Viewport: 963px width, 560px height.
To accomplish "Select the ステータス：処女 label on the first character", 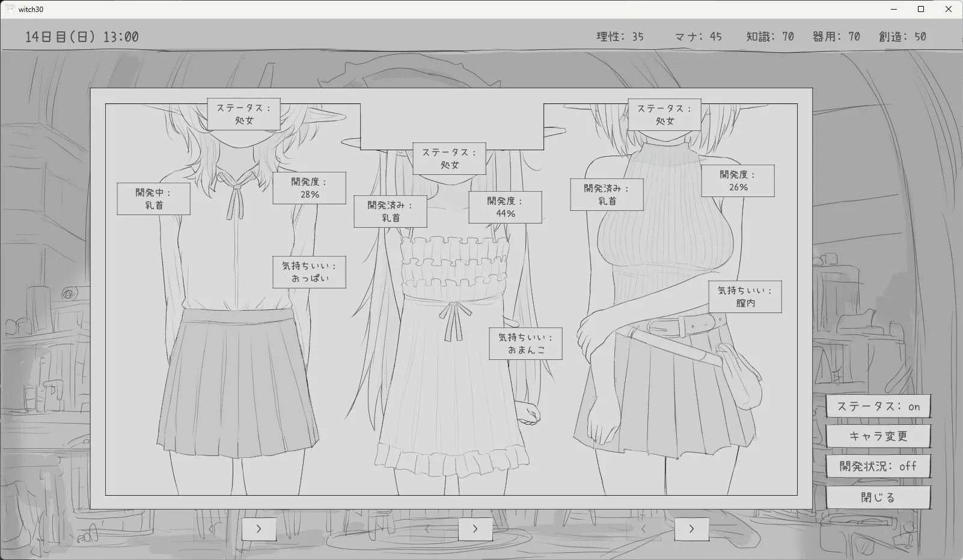I will [243, 114].
